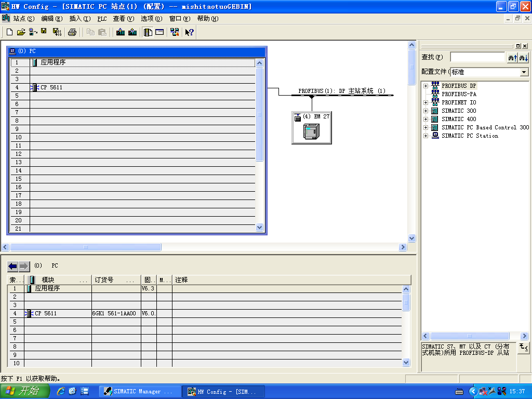Click the Save and Compile icon
Viewport: 532px width, 399px height.
[x=57, y=32]
